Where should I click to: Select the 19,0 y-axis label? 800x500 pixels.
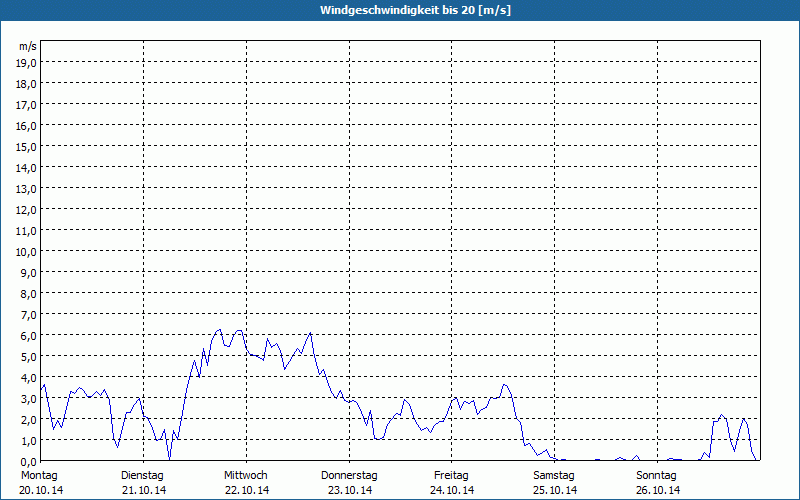pyautogui.click(x=27, y=63)
